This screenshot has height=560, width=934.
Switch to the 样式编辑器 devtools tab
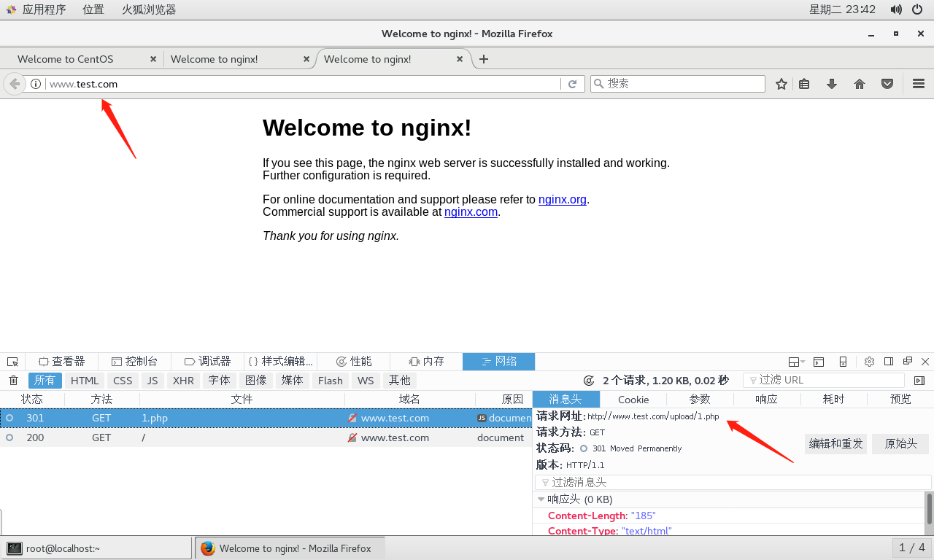click(x=281, y=362)
